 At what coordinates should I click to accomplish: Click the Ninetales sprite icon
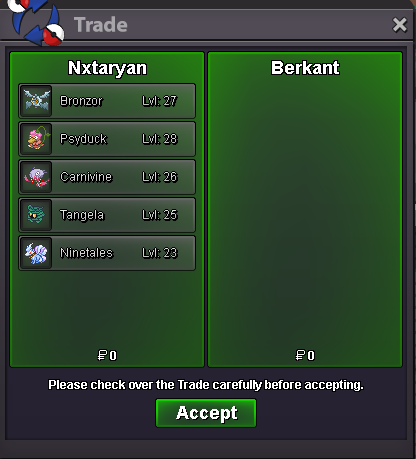coord(36,253)
